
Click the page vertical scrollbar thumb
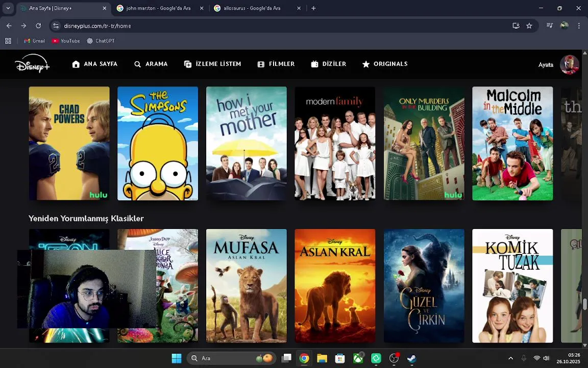coord(584,305)
